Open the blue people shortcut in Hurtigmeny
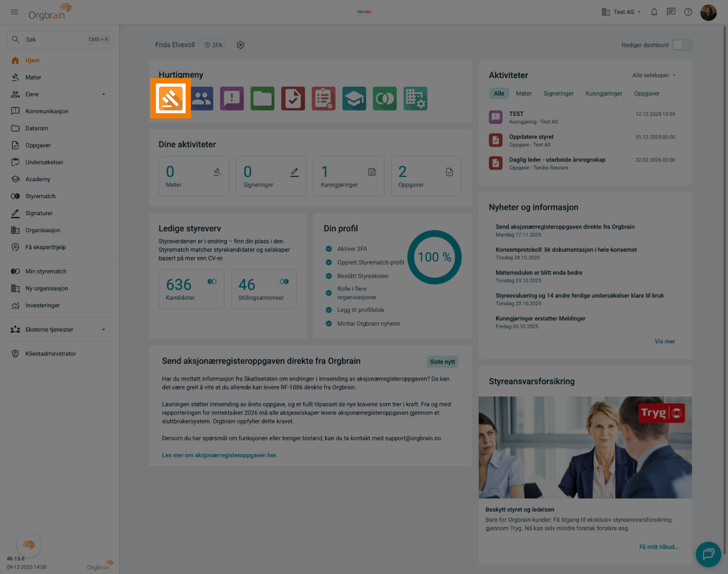Screen dimensions: 728x574 pos(201,99)
